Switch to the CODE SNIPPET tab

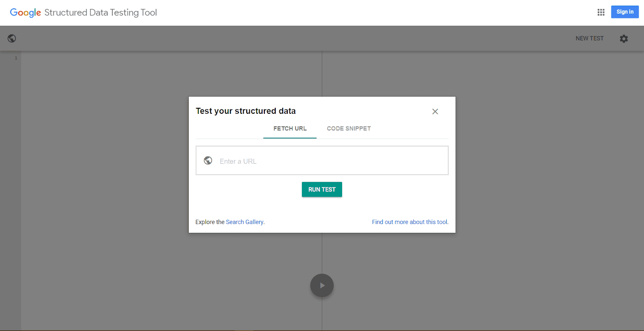click(349, 129)
